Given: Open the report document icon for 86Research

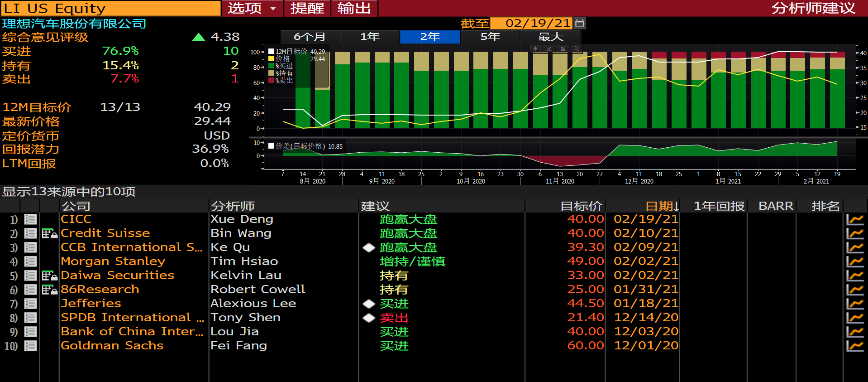Looking at the screenshot, I should tap(30, 290).
